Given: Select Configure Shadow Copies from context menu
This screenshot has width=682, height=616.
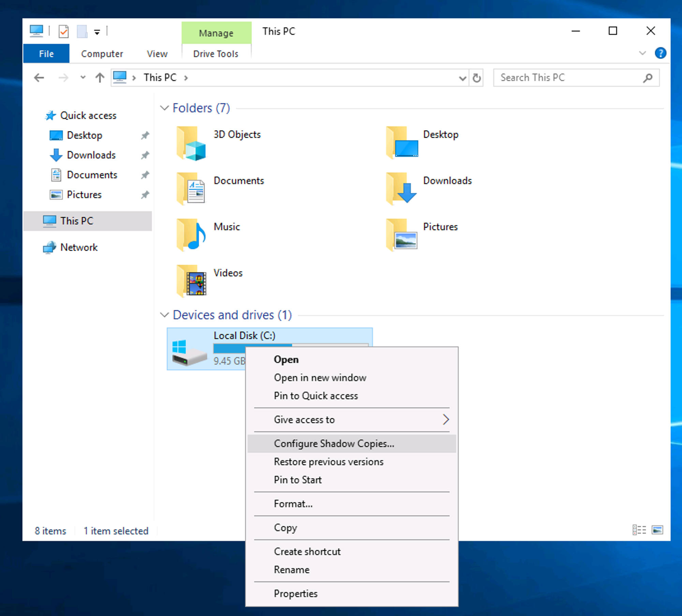Looking at the screenshot, I should 333,444.
